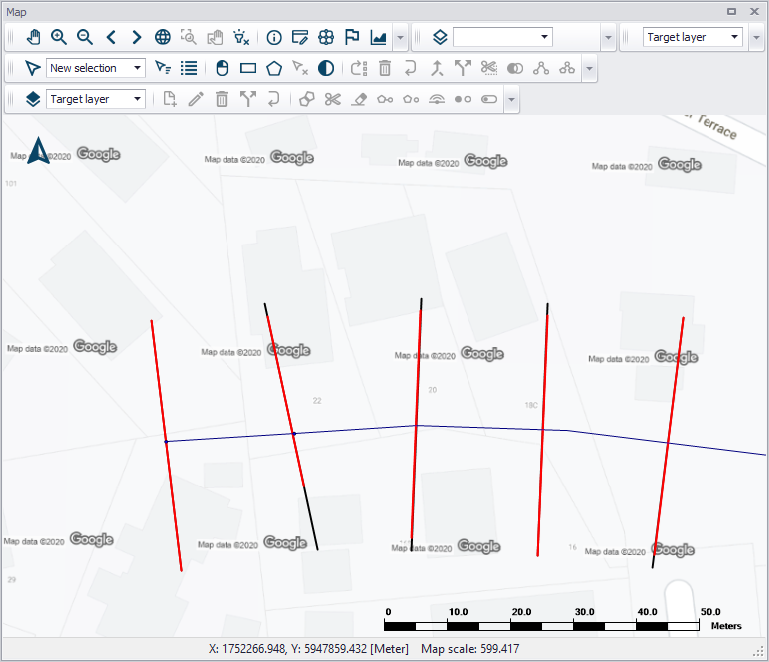Select the Pan hand tool
The width and height of the screenshot is (769, 662).
point(33,37)
